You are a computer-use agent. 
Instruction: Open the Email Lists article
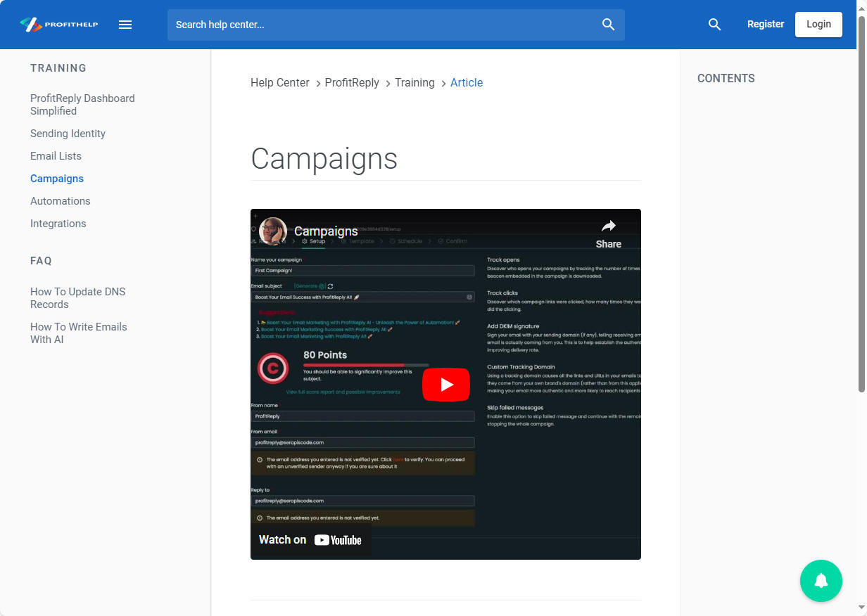click(56, 156)
